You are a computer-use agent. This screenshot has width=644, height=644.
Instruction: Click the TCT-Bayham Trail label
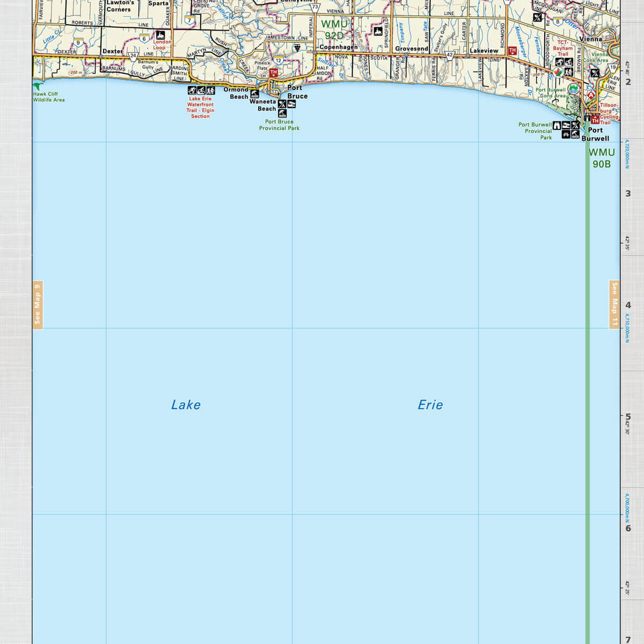click(562, 48)
